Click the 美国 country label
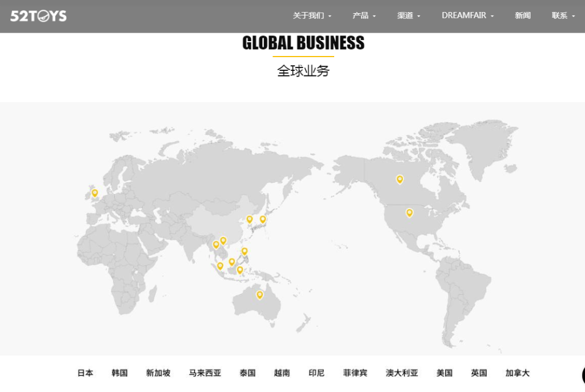The width and height of the screenshot is (585, 392). [x=444, y=373]
